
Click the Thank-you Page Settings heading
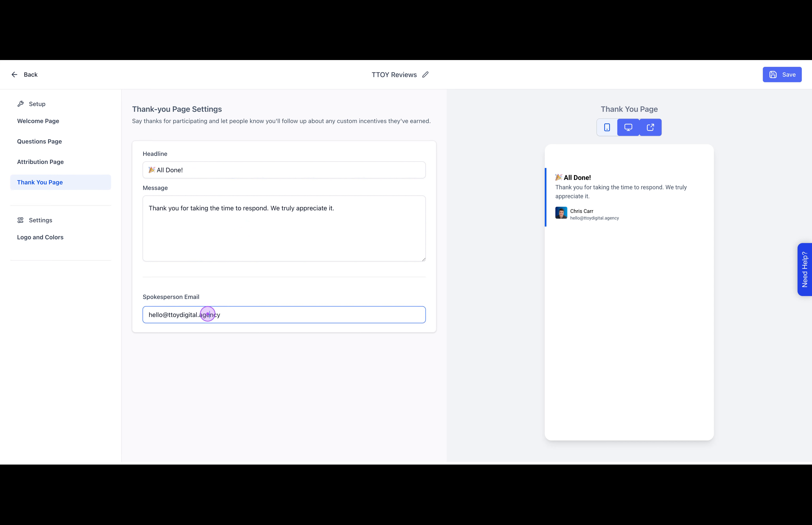click(x=177, y=109)
